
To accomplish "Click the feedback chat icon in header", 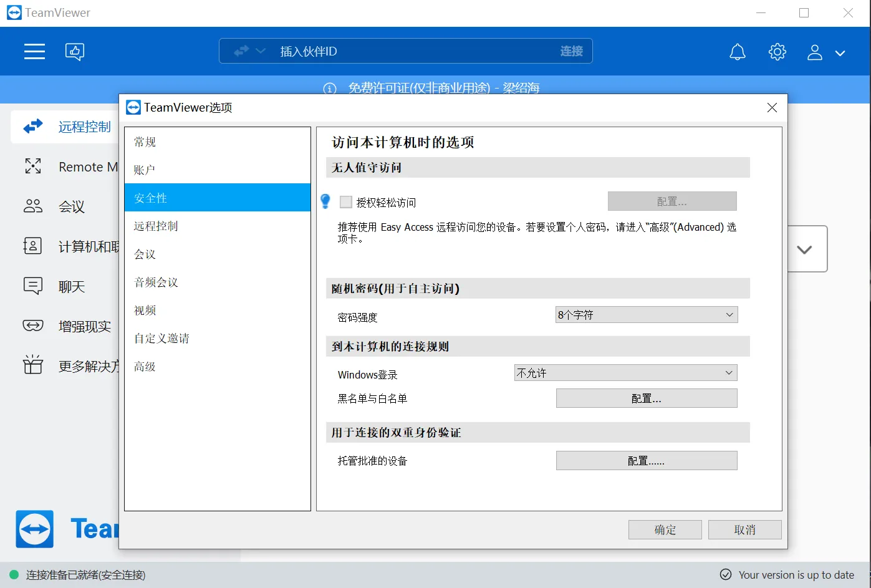I will click(x=75, y=51).
